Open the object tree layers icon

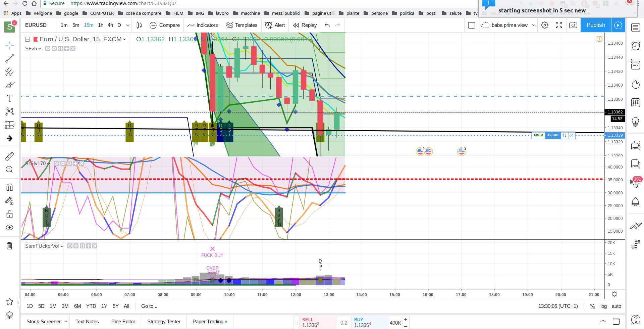(9, 315)
